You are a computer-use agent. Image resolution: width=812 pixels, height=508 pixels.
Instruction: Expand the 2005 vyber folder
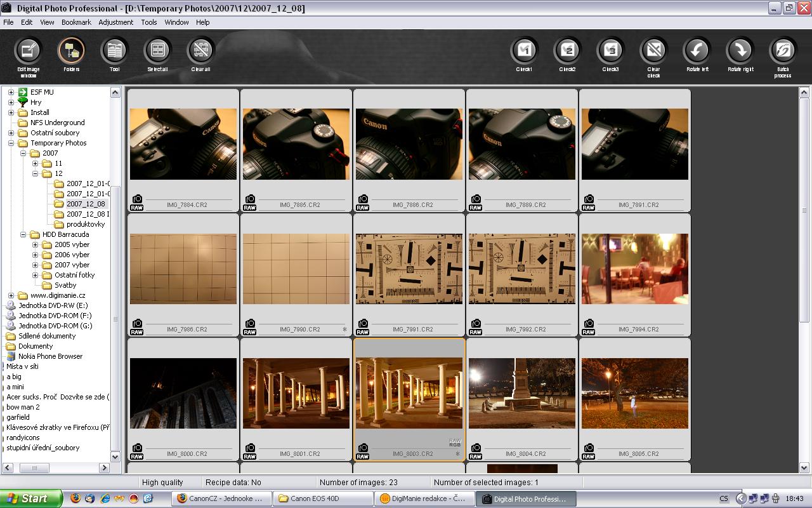tap(36, 244)
